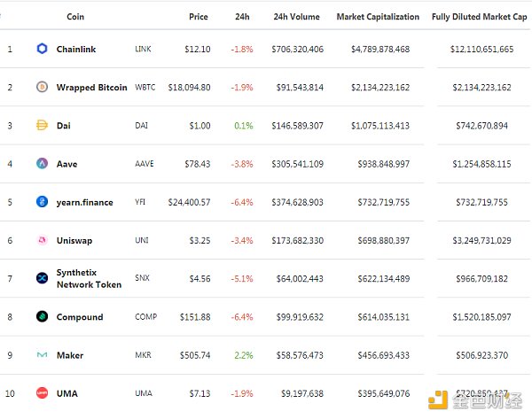The image size is (532, 419).
Task: Open the Dai coin name link
Action: pyautogui.click(x=64, y=126)
